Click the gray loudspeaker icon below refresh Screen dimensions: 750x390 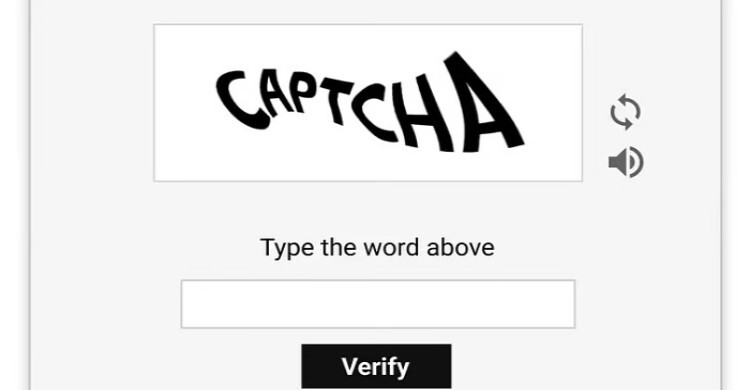[x=626, y=162]
